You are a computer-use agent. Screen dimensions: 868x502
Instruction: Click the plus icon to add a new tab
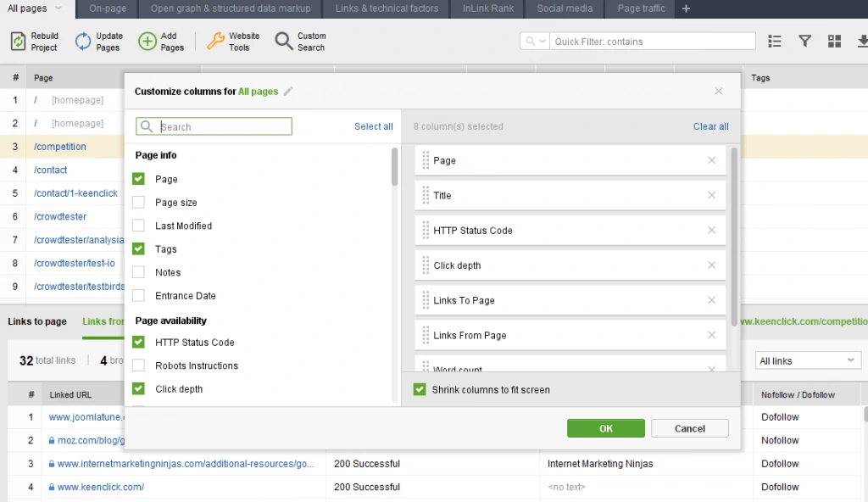coord(686,8)
